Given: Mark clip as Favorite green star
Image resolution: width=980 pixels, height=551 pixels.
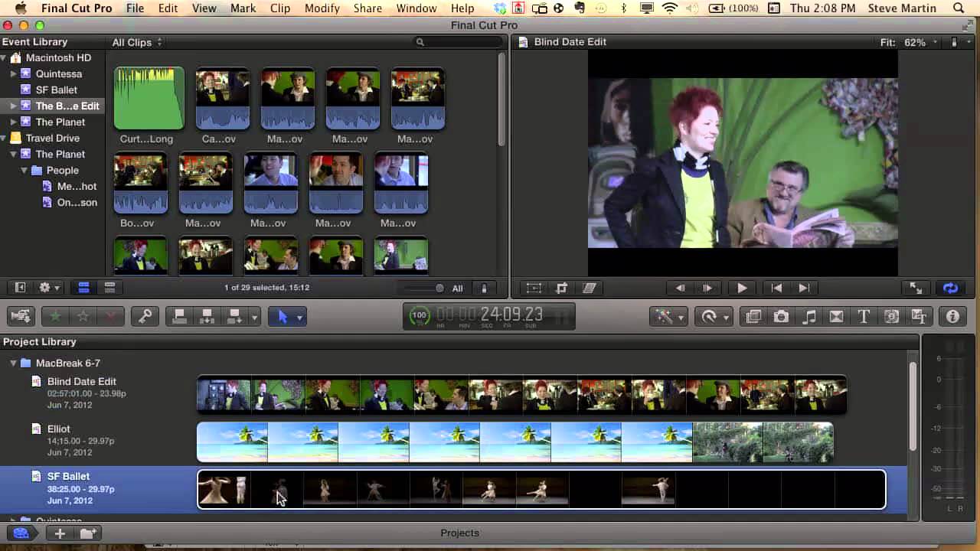Looking at the screenshot, I should [56, 316].
